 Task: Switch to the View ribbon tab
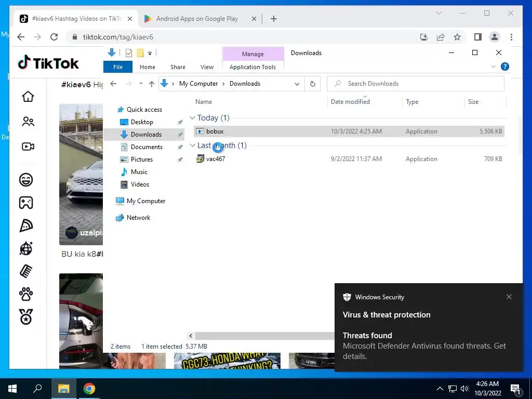(x=207, y=67)
